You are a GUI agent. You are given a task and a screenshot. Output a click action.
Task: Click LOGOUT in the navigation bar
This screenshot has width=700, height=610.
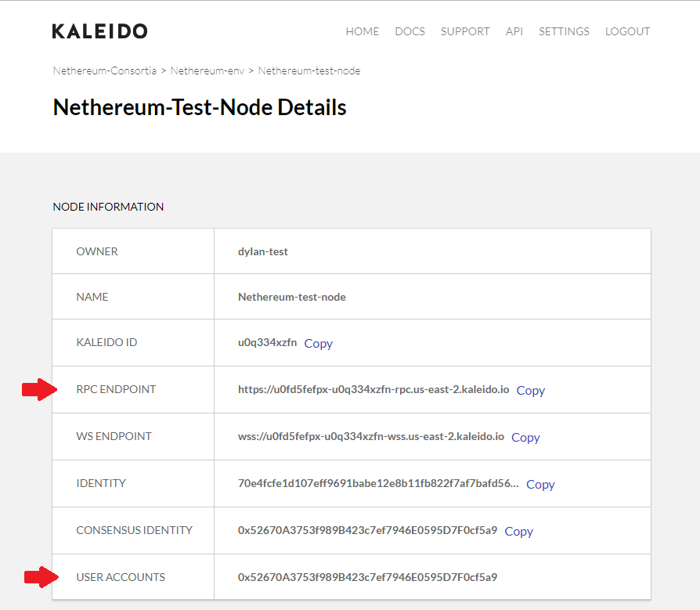(x=627, y=31)
